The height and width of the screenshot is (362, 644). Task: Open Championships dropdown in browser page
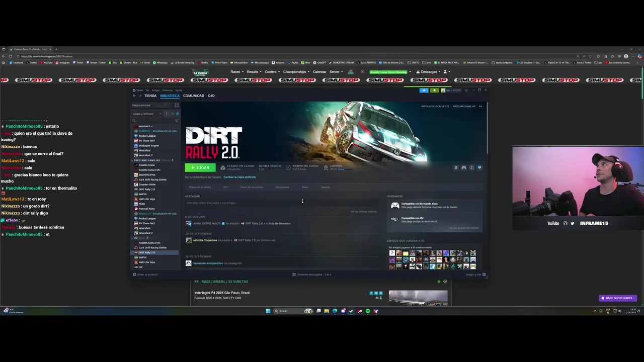[296, 72]
